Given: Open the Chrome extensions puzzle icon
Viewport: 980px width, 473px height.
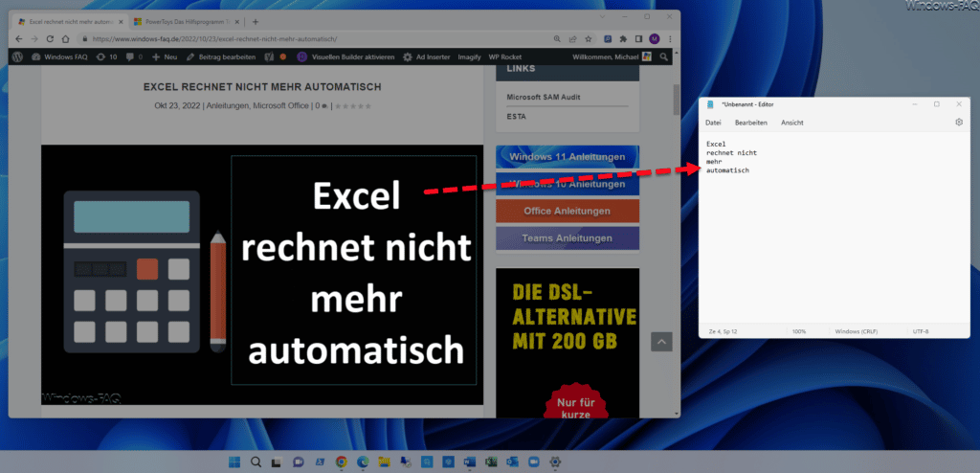Looking at the screenshot, I should 623,39.
